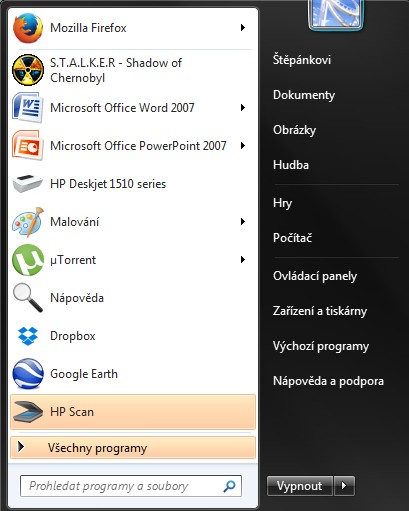Click the Prohledat programy a soubory search field
The height and width of the screenshot is (511, 409).
[131, 486]
